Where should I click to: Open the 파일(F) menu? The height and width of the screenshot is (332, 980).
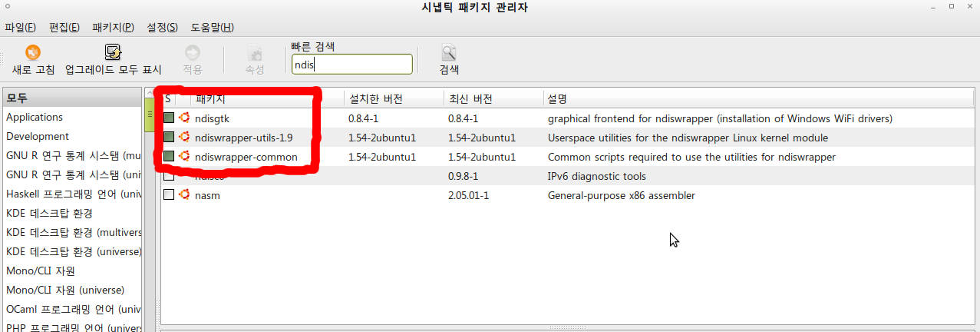20,27
